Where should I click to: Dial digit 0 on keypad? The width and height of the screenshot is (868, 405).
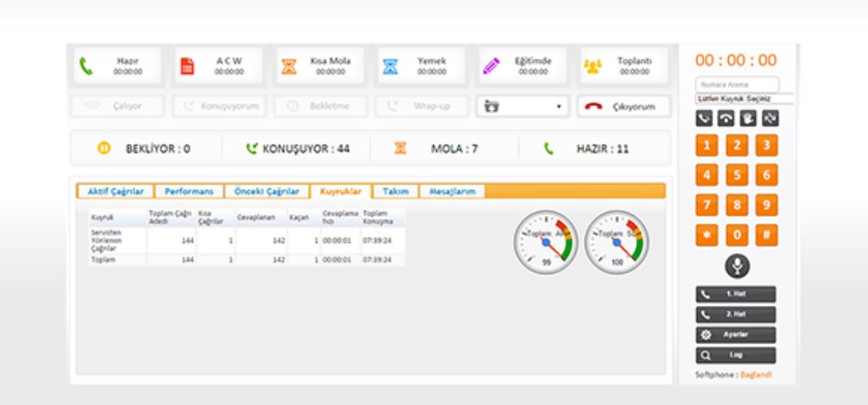click(737, 235)
